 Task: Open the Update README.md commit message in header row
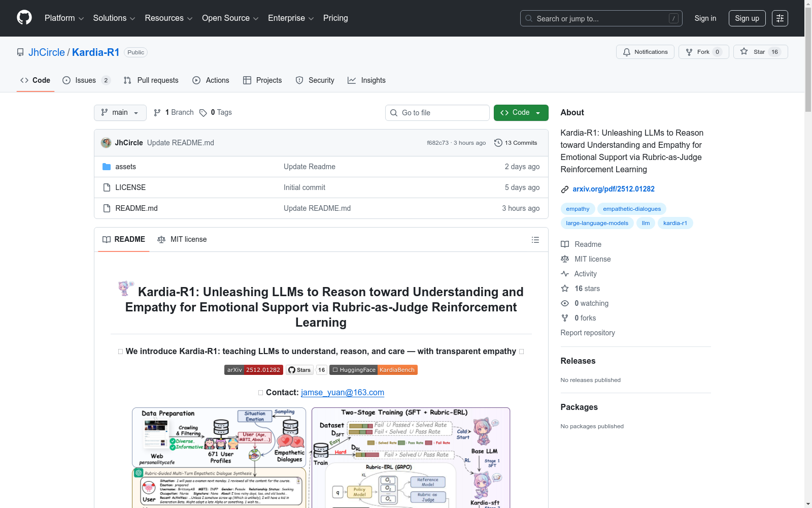[181, 143]
